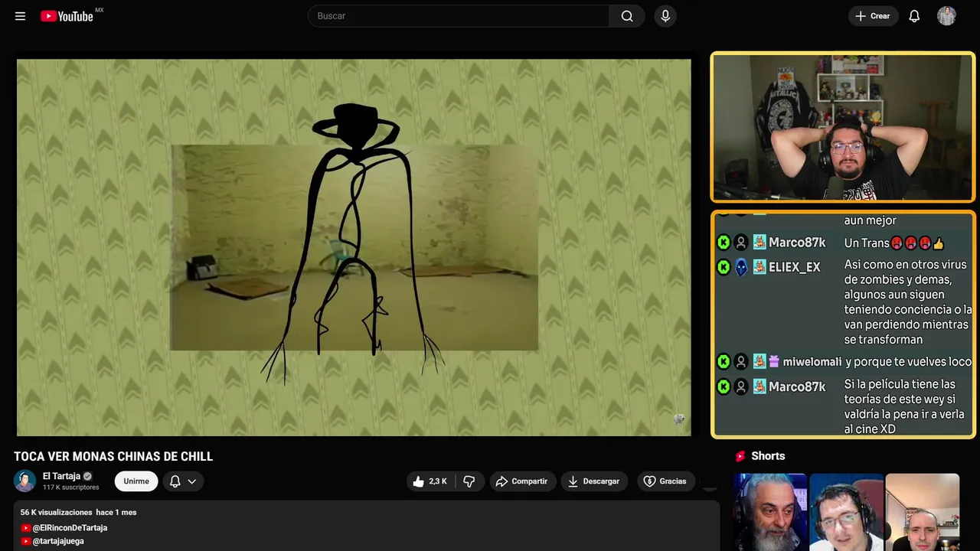Dislike the video with thumbs down
Screen dimensions: 980x551
tap(469, 481)
